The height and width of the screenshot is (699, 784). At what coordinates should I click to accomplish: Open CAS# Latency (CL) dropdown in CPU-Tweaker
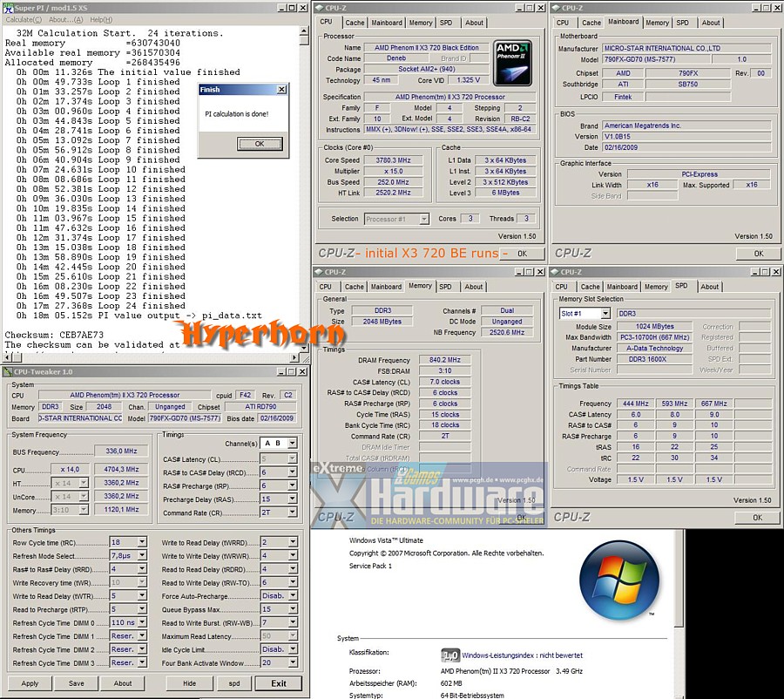coord(293,458)
